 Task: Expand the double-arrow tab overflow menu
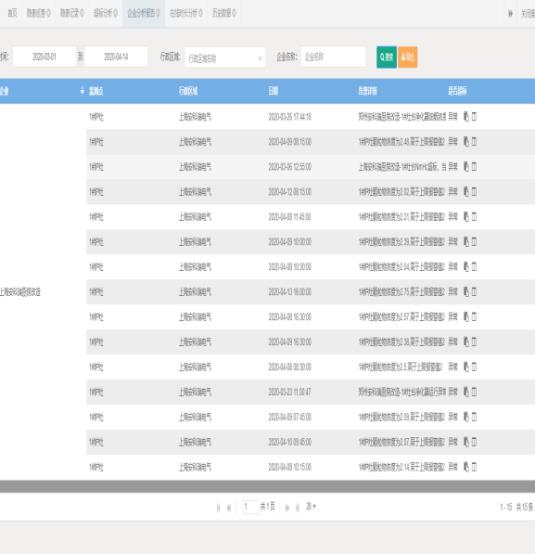pyautogui.click(x=510, y=13)
